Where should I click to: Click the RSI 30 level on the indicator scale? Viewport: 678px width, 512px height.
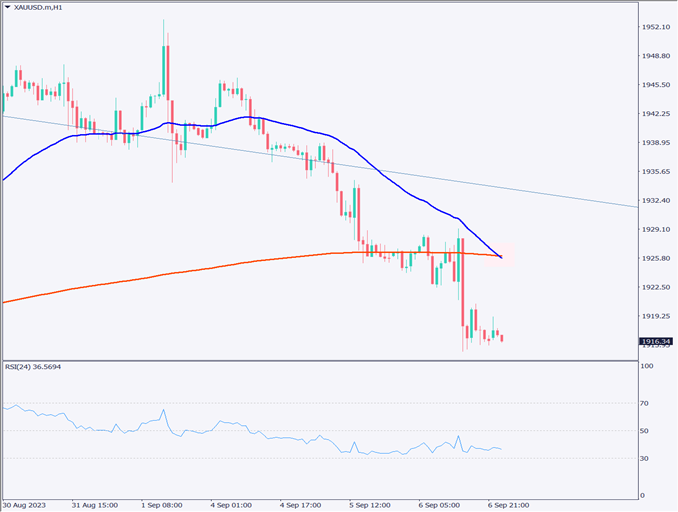click(x=645, y=458)
